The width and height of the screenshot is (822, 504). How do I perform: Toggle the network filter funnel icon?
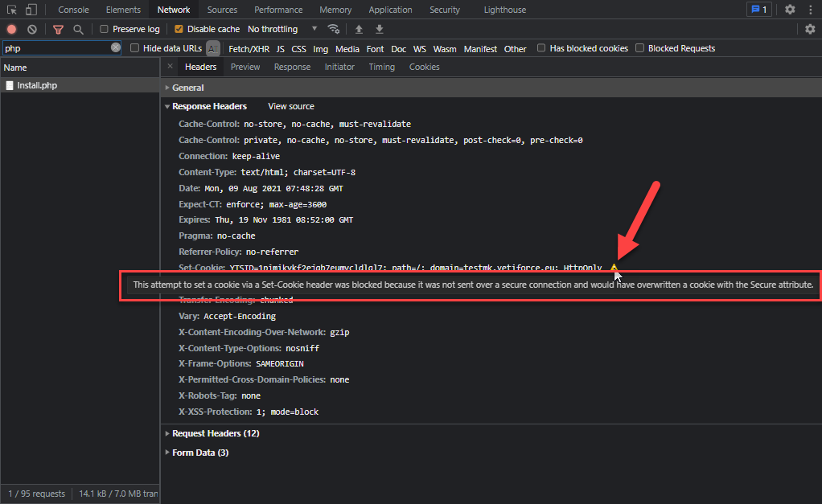(58, 29)
